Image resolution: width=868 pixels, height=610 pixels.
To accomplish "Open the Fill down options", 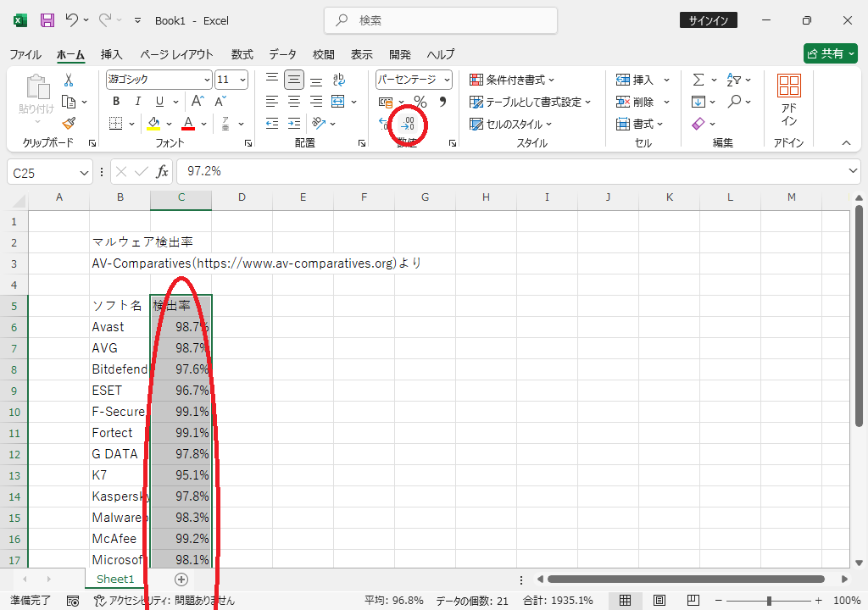I will pyautogui.click(x=698, y=102).
